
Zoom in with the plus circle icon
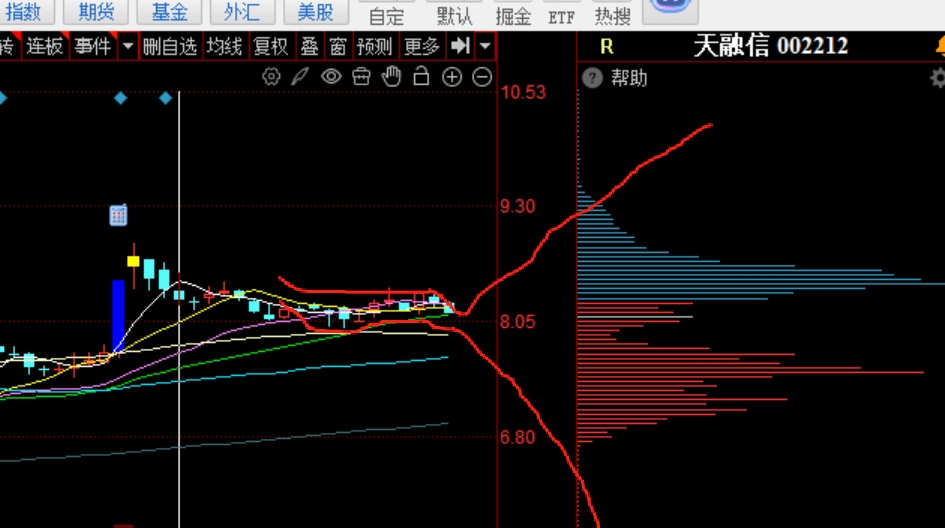click(x=452, y=77)
